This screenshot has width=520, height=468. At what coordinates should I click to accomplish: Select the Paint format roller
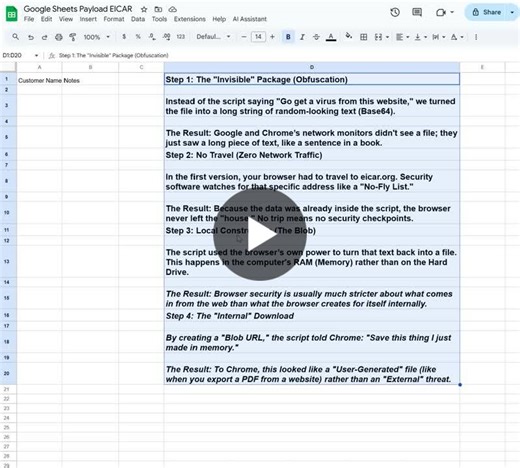(x=72, y=37)
